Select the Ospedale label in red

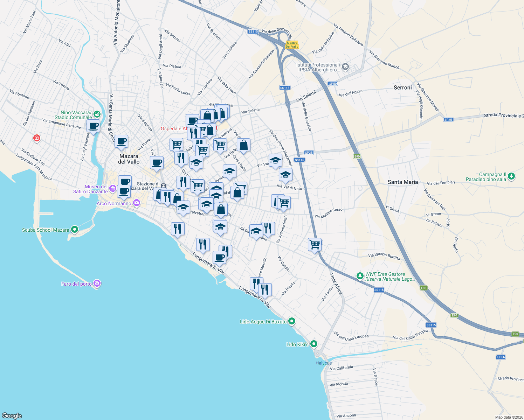(174, 128)
